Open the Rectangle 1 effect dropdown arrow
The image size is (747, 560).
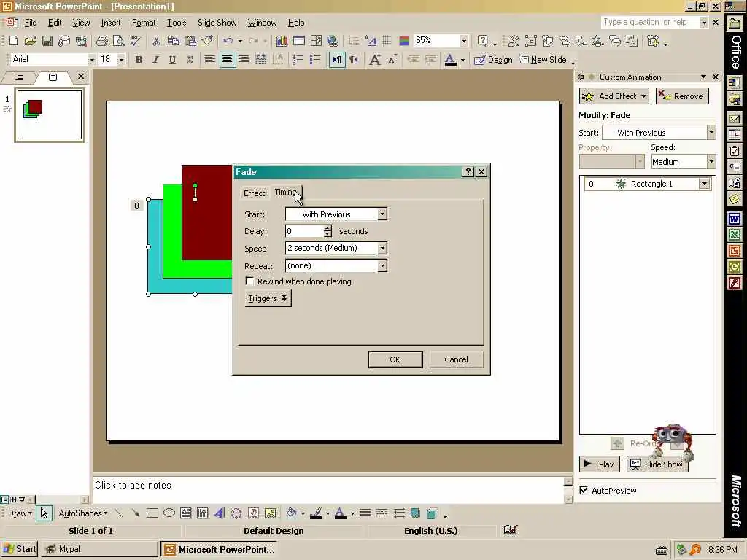(704, 184)
